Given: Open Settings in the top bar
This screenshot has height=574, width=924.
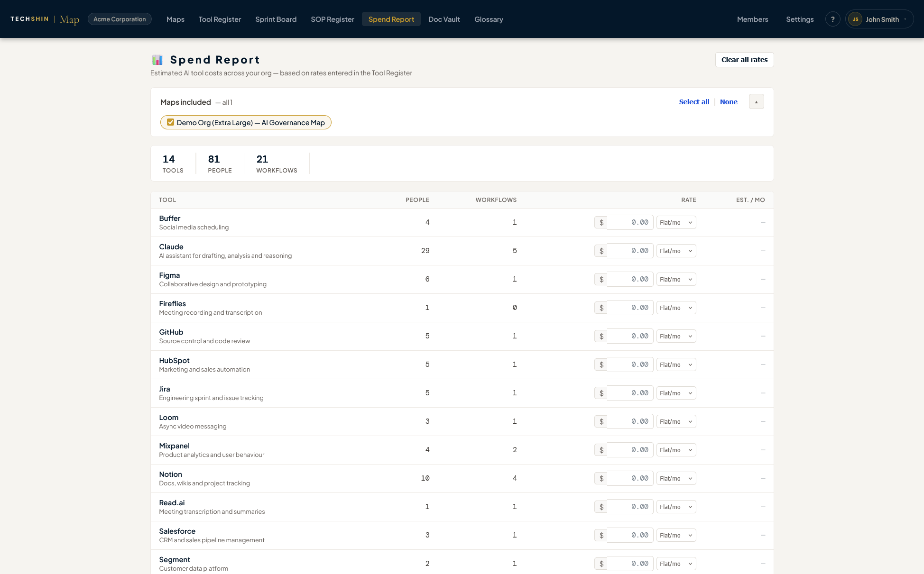Looking at the screenshot, I should click(800, 19).
